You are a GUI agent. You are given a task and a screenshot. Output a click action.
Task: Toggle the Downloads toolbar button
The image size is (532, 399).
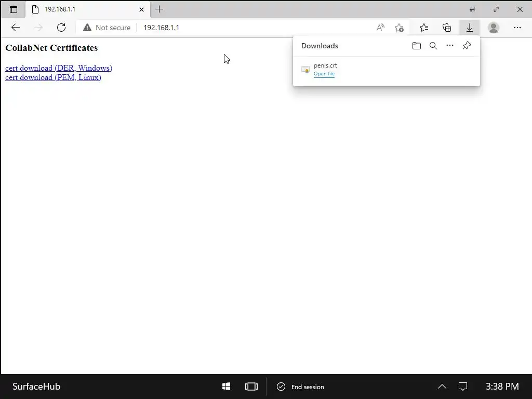click(470, 28)
